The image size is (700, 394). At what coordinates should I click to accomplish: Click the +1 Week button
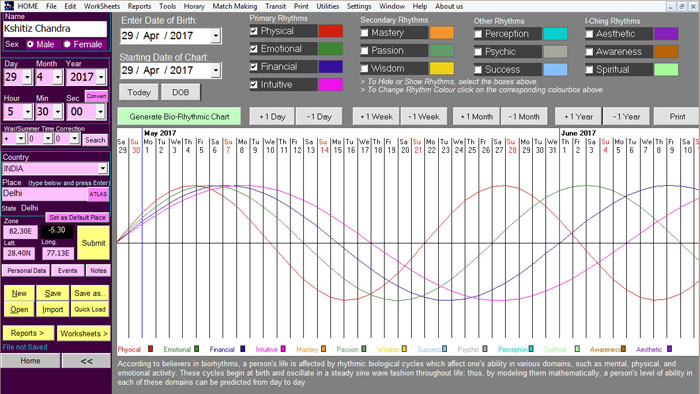376,116
